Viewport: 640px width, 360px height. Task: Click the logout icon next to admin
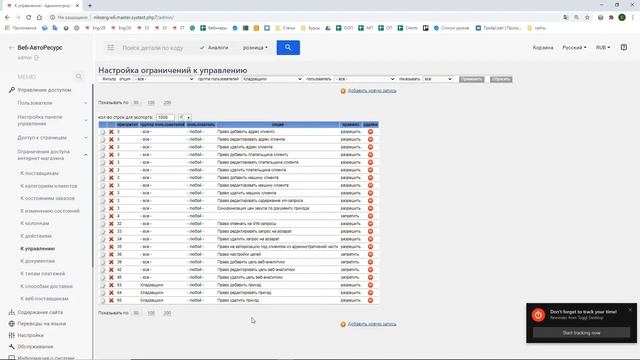[37, 58]
